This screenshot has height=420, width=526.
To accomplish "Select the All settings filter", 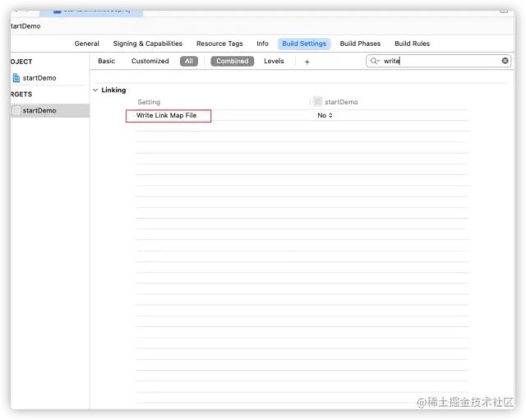I will pos(189,61).
